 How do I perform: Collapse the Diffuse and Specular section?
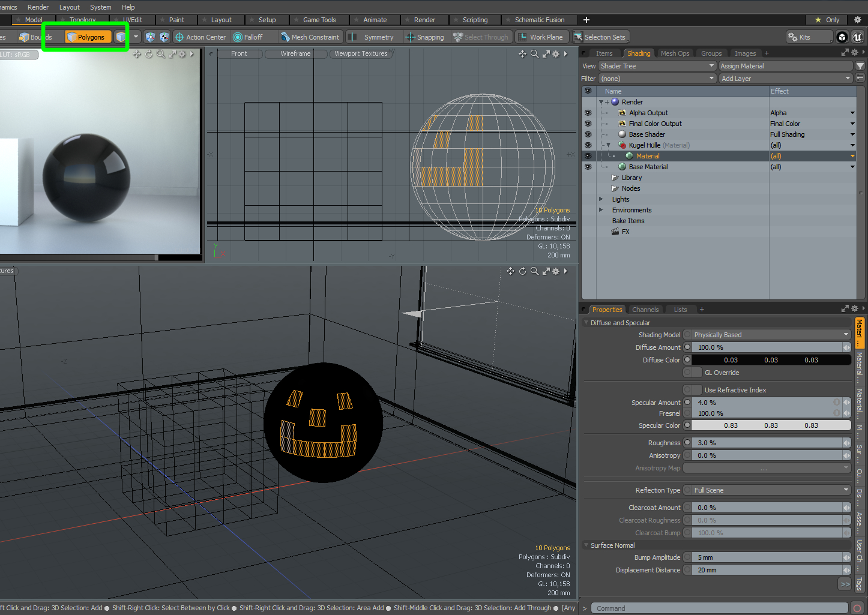(x=586, y=323)
